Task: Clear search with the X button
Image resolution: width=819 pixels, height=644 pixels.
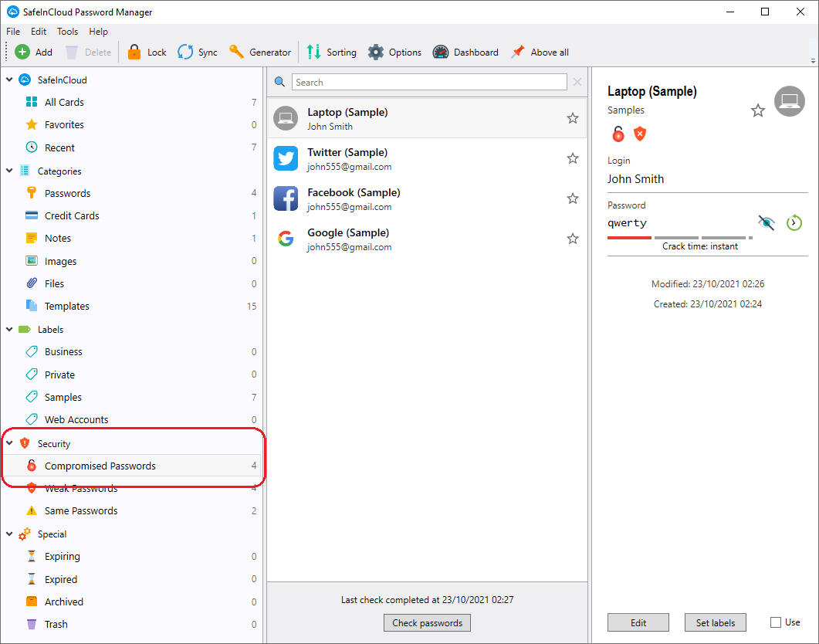Action: coord(577,82)
